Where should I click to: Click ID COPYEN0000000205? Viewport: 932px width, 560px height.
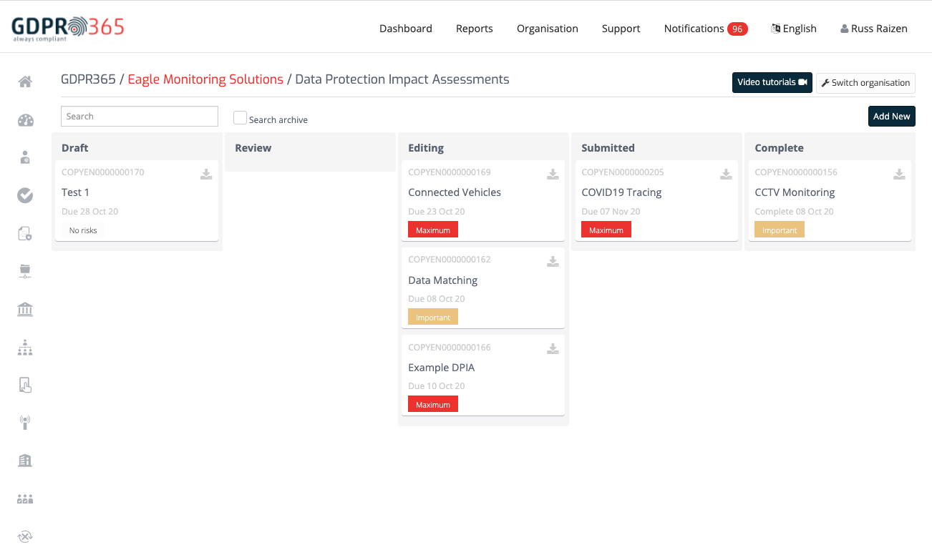[x=623, y=172]
